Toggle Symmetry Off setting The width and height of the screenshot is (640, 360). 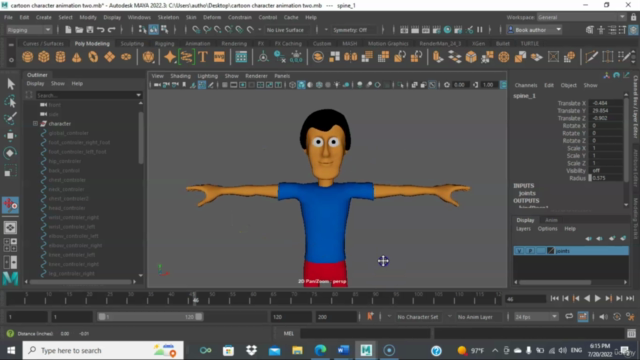pyautogui.click(x=350, y=30)
